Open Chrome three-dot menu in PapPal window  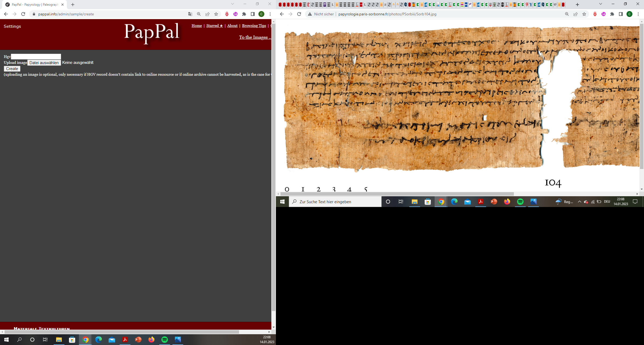(270, 14)
